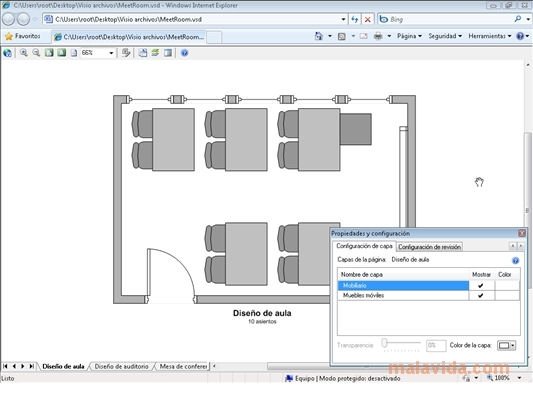The image size is (533, 399).
Task: Open a new blank browser tab
Action: 214,37
